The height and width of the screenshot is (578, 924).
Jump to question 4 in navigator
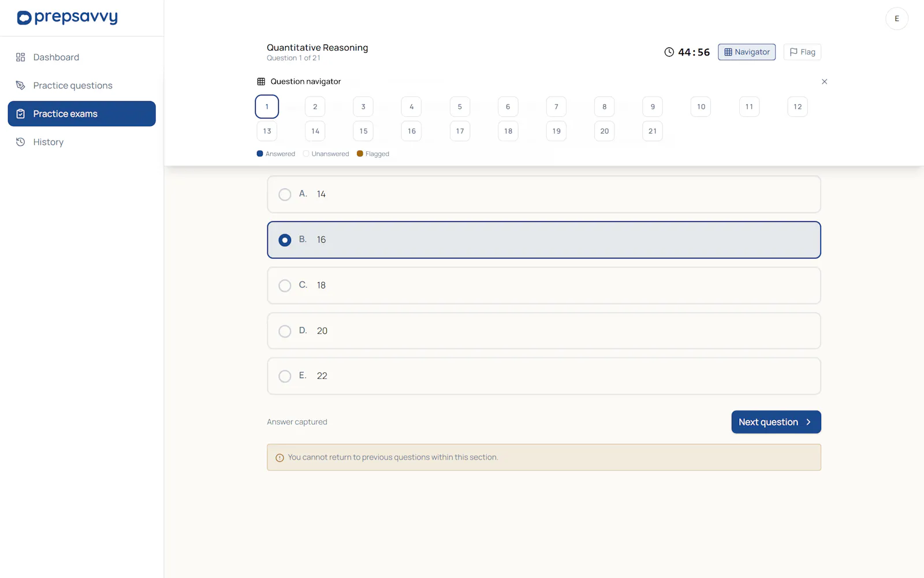(x=411, y=106)
